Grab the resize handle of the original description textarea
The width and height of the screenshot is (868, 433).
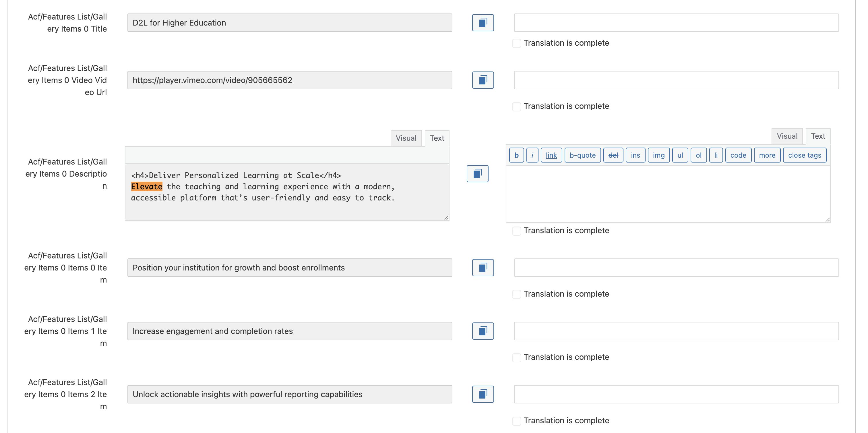446,218
